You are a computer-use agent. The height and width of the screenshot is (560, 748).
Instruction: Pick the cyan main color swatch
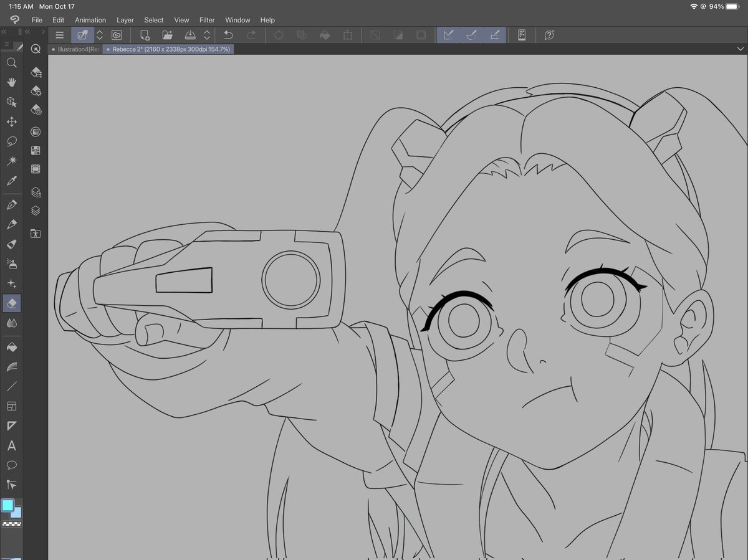[x=7, y=505]
